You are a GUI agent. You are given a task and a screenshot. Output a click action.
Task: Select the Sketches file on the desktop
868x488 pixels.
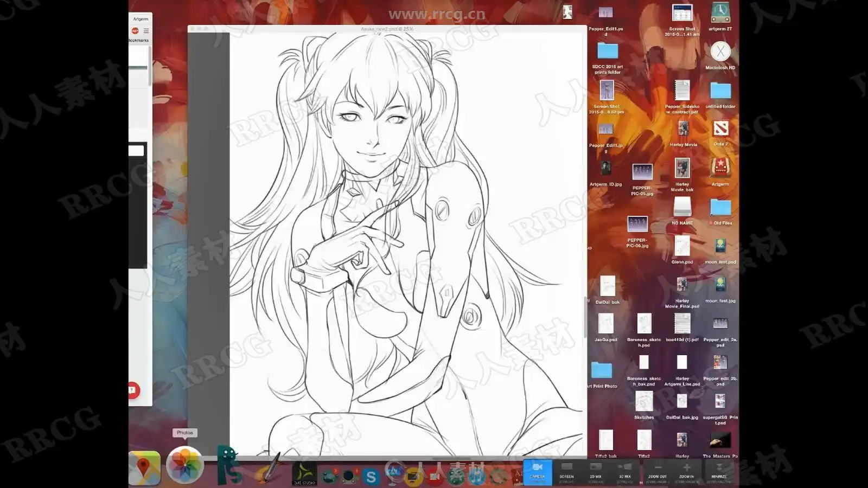pos(644,401)
